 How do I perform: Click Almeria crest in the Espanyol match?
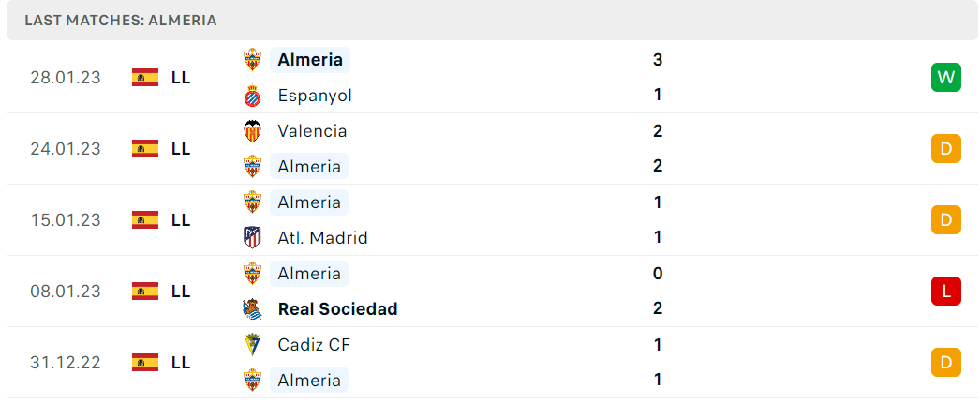click(x=253, y=60)
